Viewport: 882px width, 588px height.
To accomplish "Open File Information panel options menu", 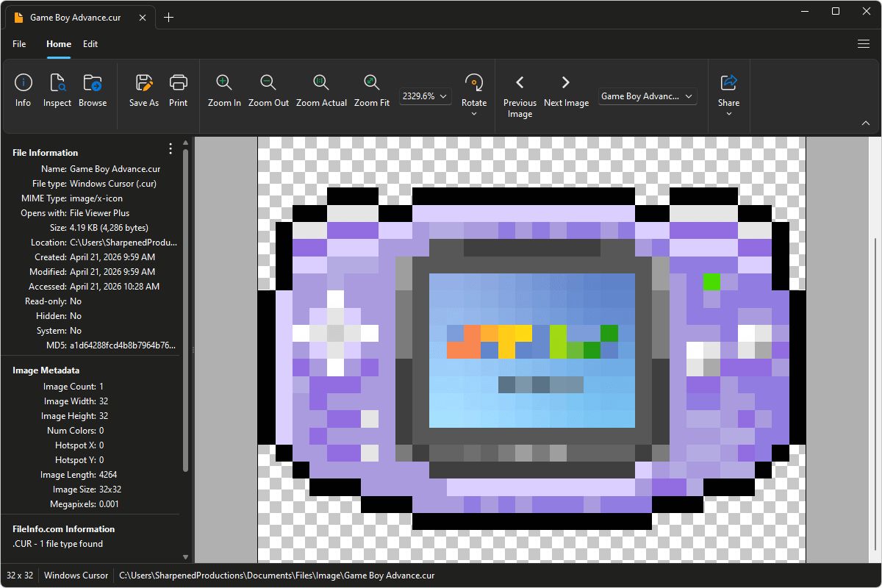I will [171, 149].
